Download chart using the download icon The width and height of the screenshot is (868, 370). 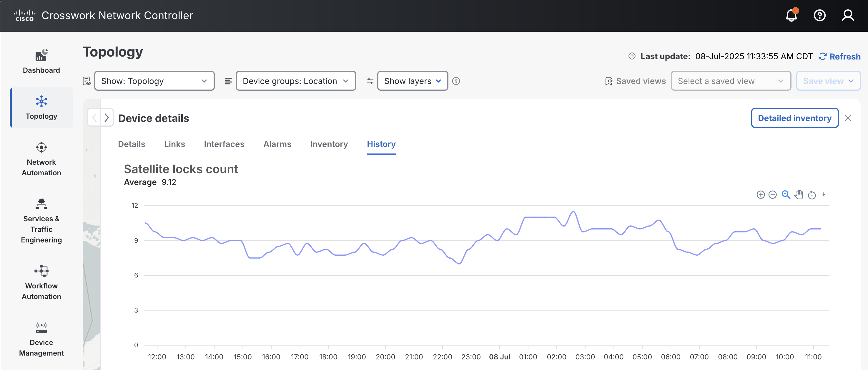coord(824,195)
